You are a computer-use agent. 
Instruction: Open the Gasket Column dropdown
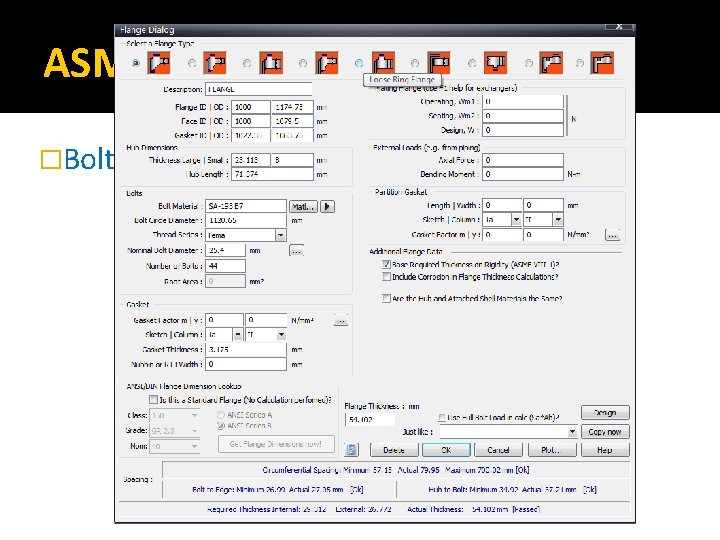point(281,335)
